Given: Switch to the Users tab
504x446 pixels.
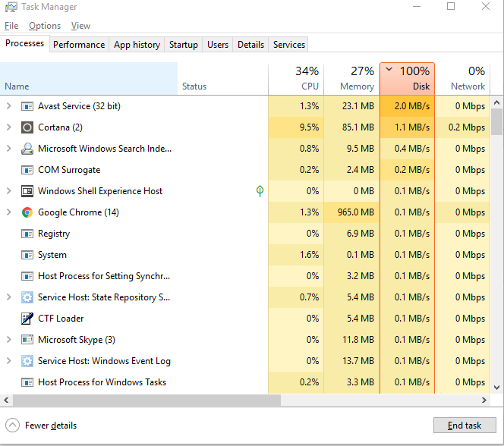Looking at the screenshot, I should point(218,45).
